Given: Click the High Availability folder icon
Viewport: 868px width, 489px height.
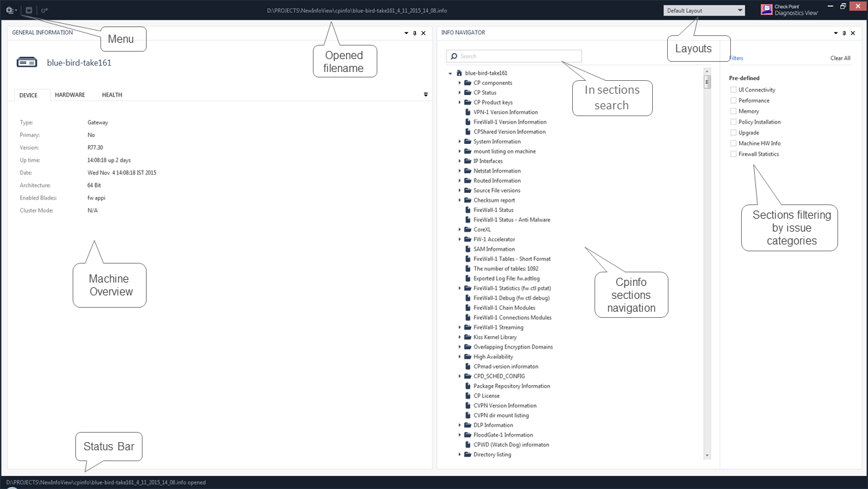Looking at the screenshot, I should click(468, 357).
